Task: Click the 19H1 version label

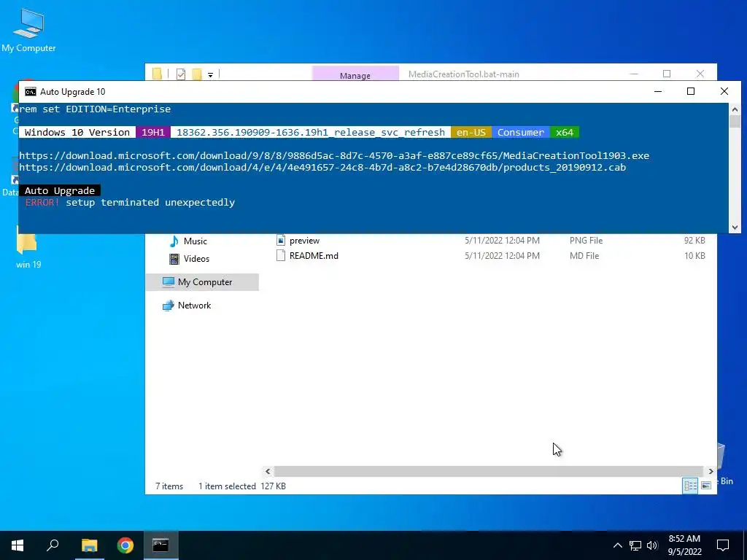Action: click(153, 133)
